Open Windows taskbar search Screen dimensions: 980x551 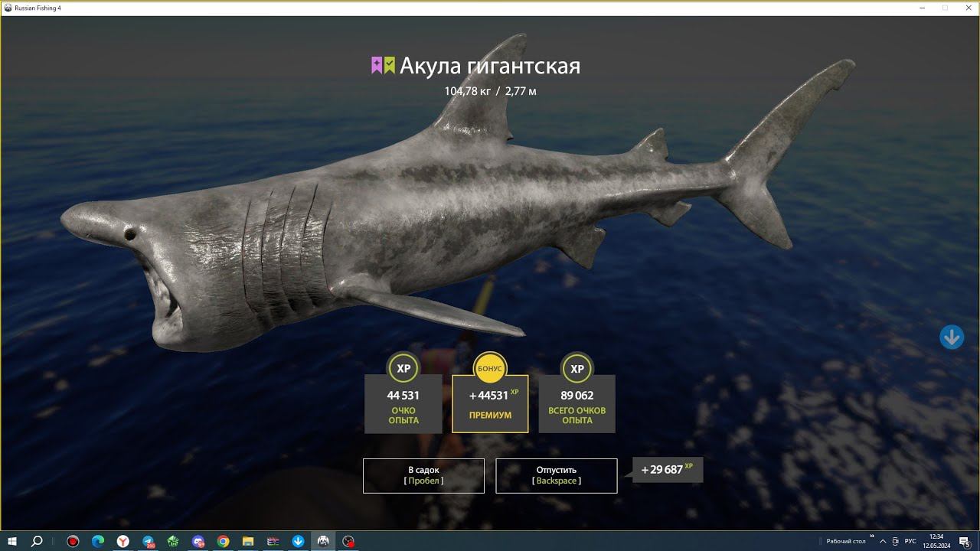pyautogui.click(x=37, y=541)
